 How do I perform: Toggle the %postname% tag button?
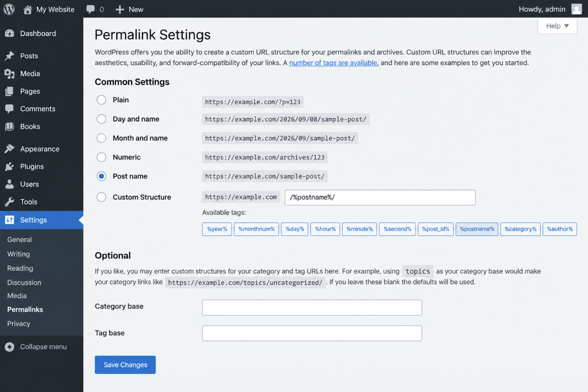[x=477, y=229]
